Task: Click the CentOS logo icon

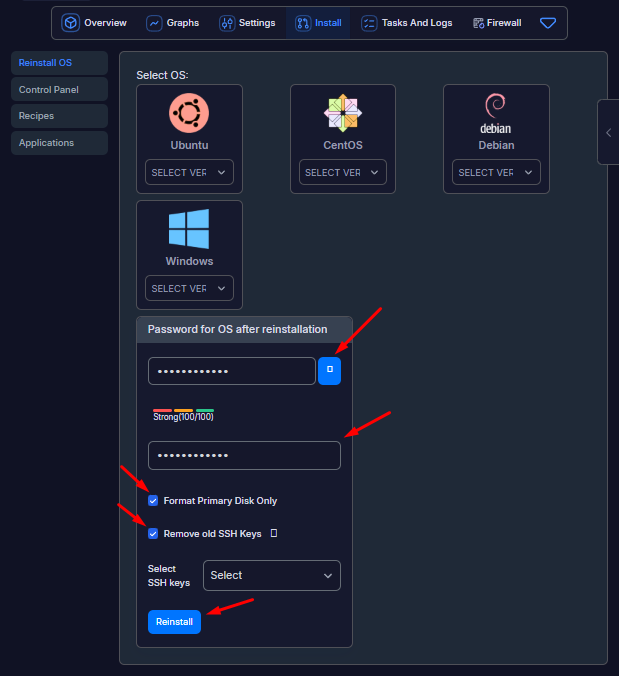Action: click(343, 112)
